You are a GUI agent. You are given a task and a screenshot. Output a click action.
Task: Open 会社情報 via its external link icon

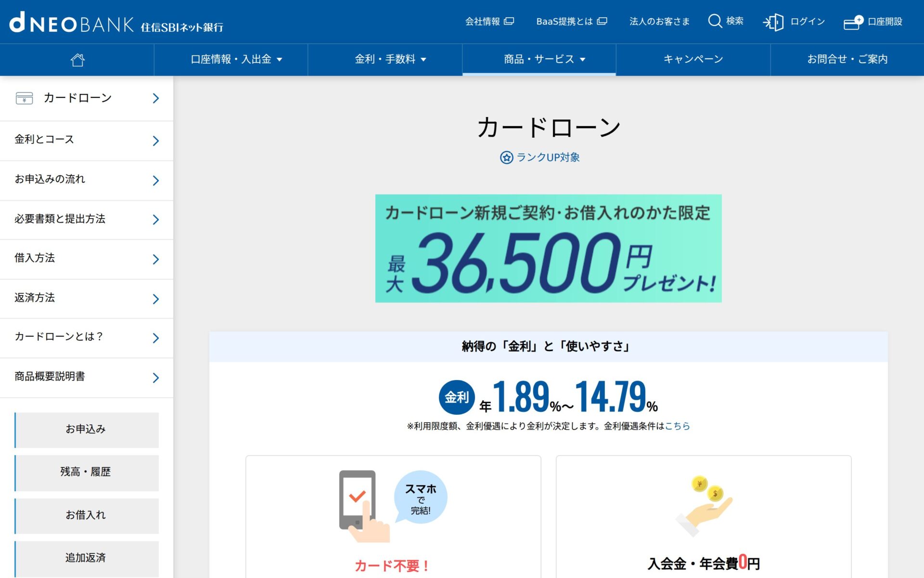509,21
